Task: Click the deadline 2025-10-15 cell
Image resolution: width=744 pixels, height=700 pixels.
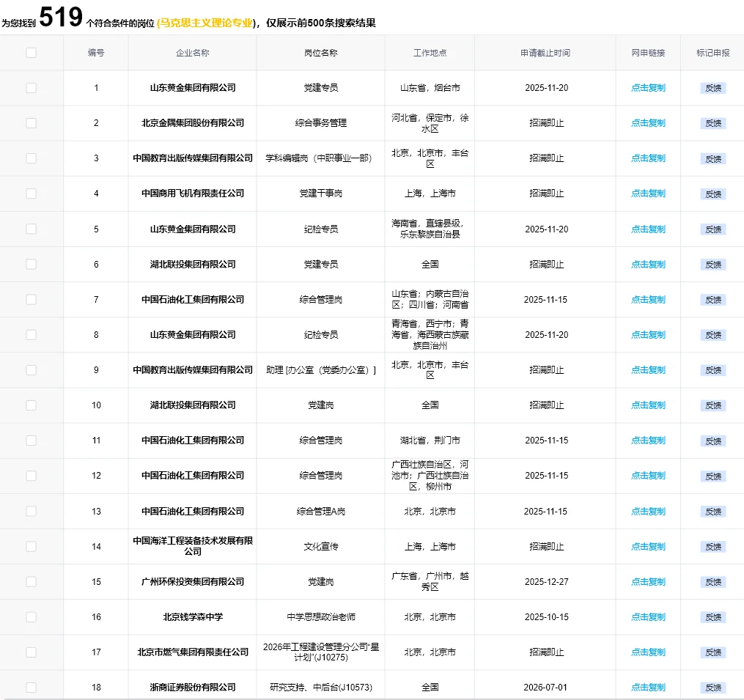Action: pos(546,617)
